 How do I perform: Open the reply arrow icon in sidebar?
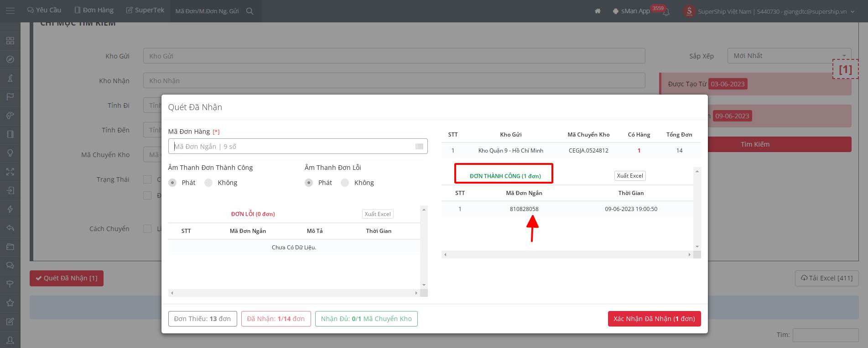pos(10,228)
